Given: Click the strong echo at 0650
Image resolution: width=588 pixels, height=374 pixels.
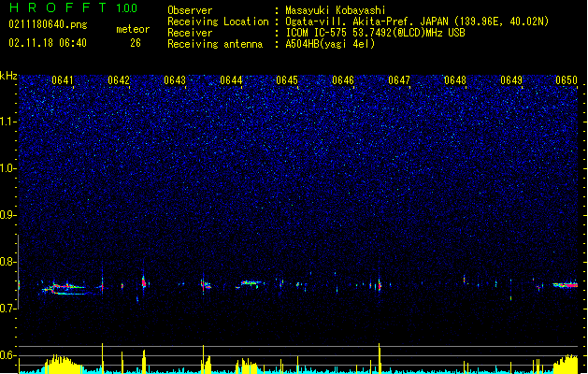Looking at the screenshot, I should click(566, 285).
